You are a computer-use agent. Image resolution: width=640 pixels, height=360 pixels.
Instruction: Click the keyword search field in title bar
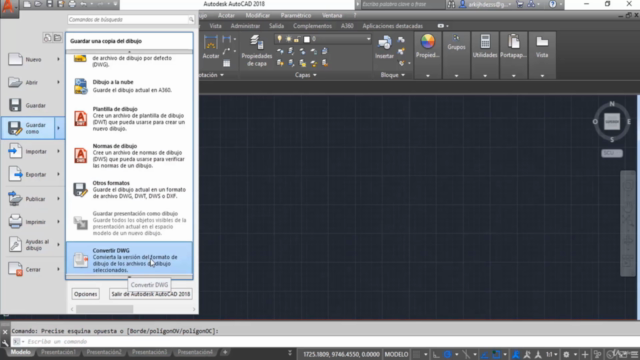tap(402, 4)
